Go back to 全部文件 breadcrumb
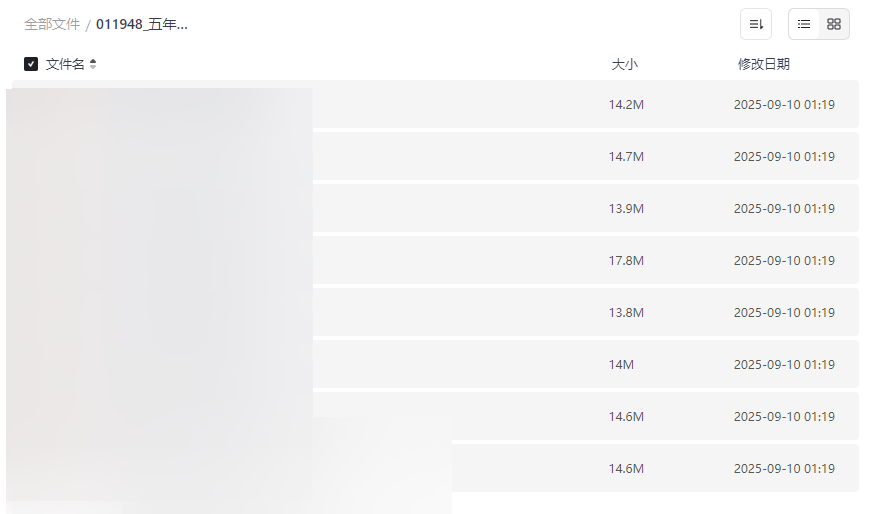The width and height of the screenshot is (874, 514). pos(52,24)
